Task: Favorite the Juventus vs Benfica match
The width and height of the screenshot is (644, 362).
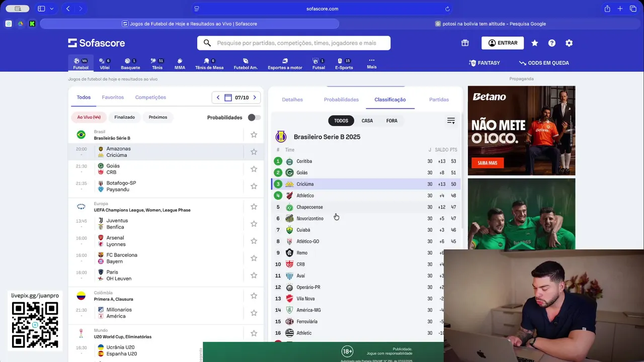Action: [254, 224]
